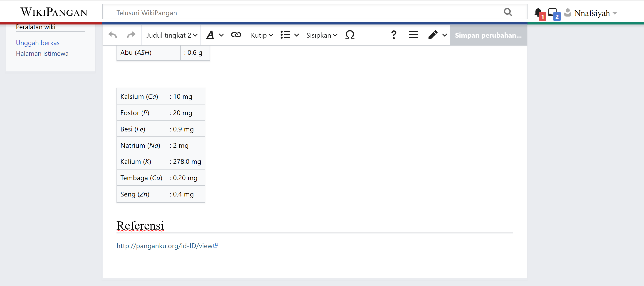Screen dimensions: 644x286
Task: Open the Unggah berkas link
Action: [38, 43]
